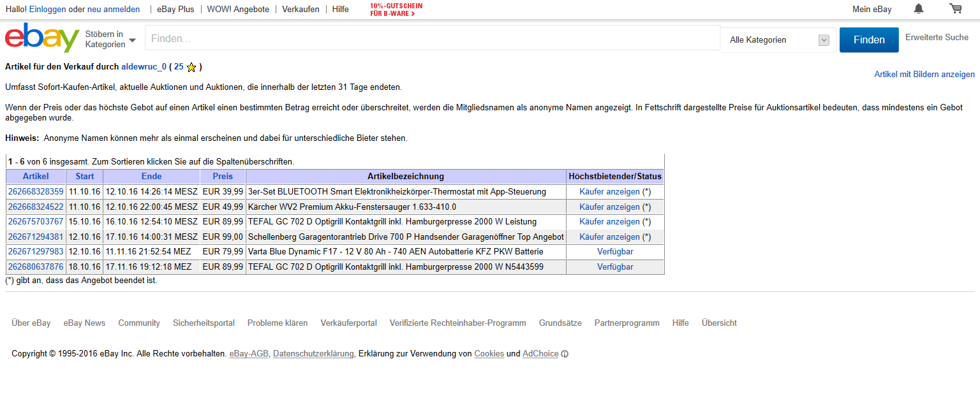Select end time 17.11.16 19:12:18 MEZ

coord(149,267)
